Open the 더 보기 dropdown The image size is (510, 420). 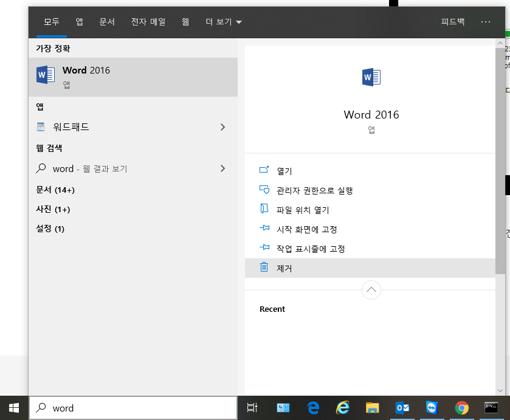pos(224,22)
